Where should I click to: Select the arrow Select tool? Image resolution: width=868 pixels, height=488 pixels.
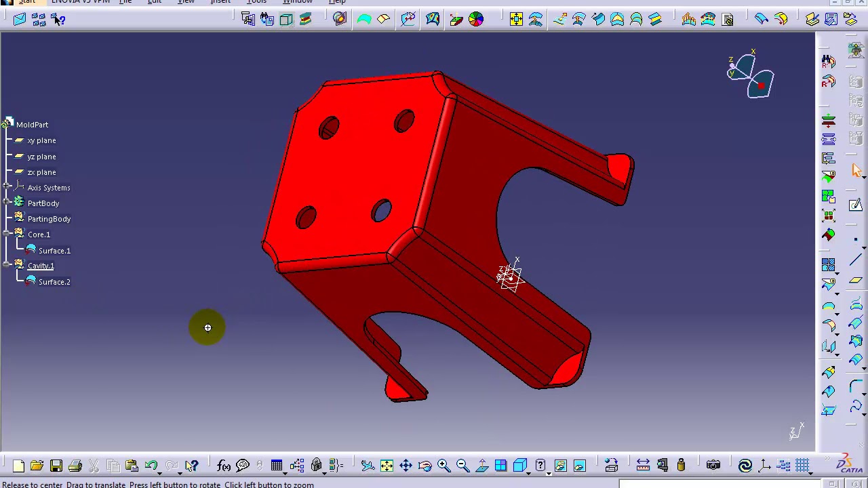click(856, 171)
